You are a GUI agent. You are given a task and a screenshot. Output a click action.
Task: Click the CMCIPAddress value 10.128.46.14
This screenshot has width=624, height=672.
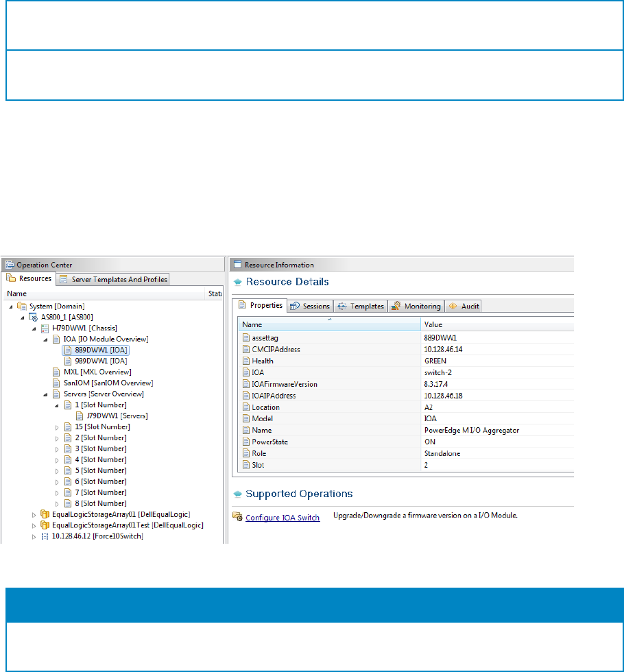(x=443, y=349)
